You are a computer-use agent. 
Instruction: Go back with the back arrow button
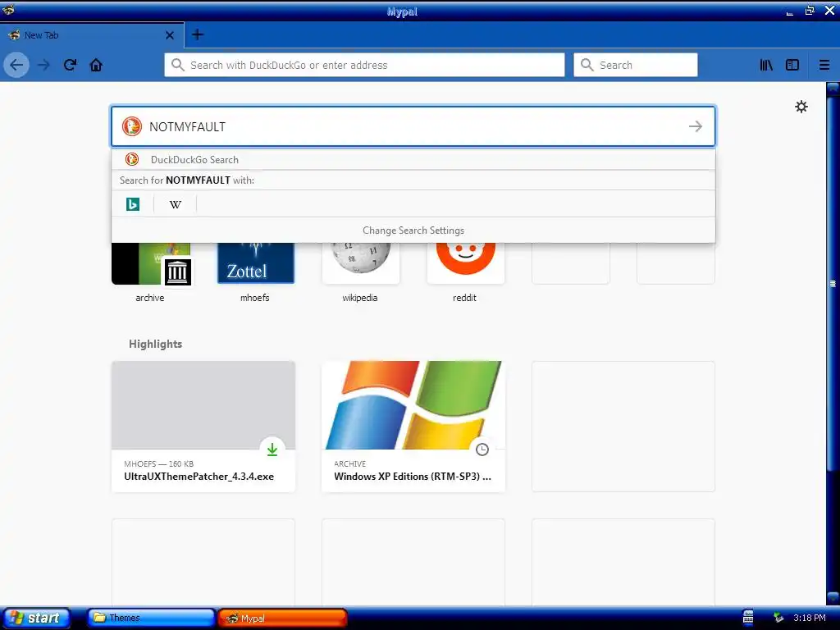(16, 65)
